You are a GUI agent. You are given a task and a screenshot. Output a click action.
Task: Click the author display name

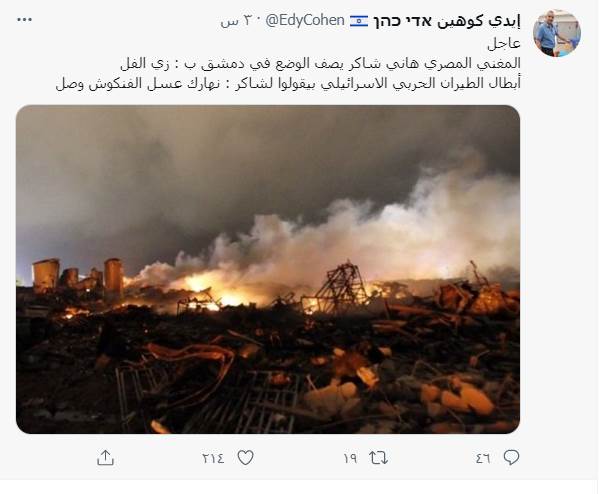coord(447,21)
